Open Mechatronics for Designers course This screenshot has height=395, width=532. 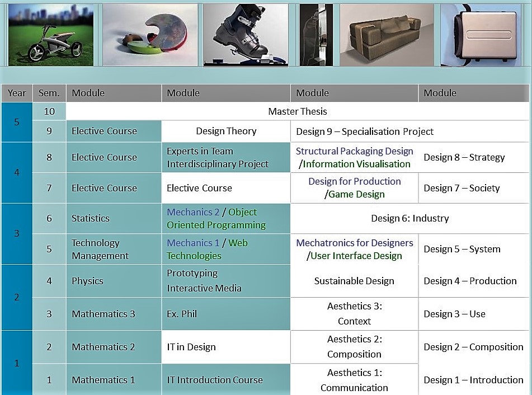tap(354, 243)
